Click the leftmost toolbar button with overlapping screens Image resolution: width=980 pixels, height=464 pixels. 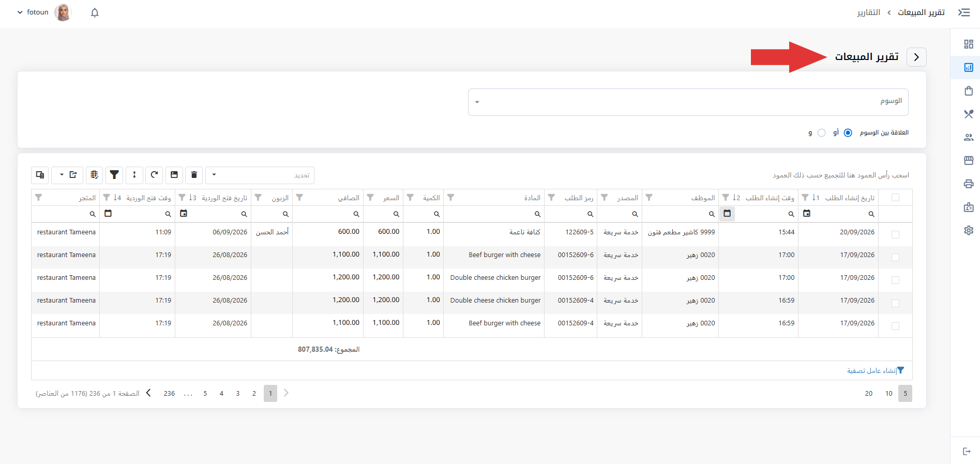(40, 175)
